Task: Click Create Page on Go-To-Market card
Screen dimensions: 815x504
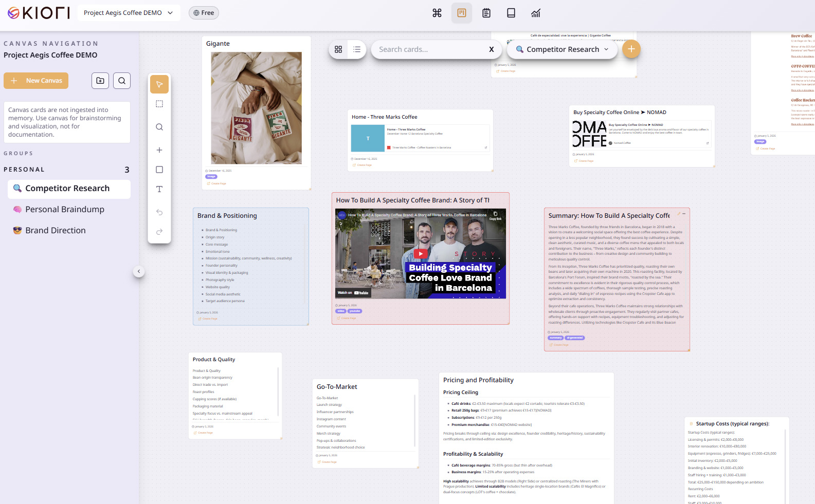Action: point(327,462)
